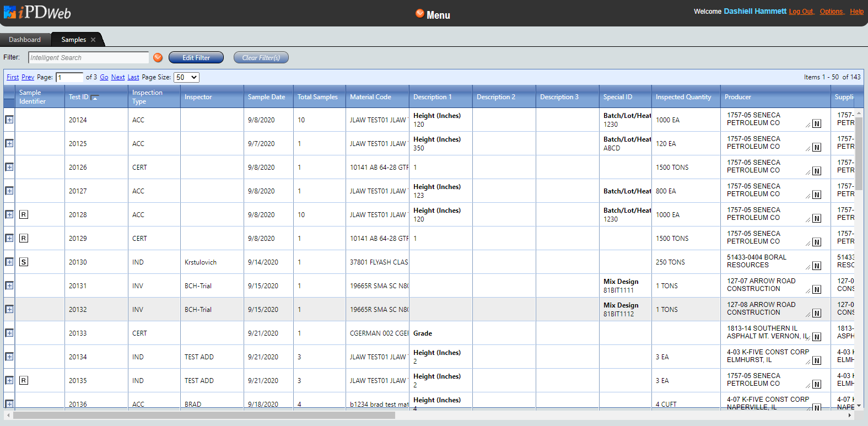The image size is (868, 426).
Task: Sort by the Sample Date column header
Action: 266,97
